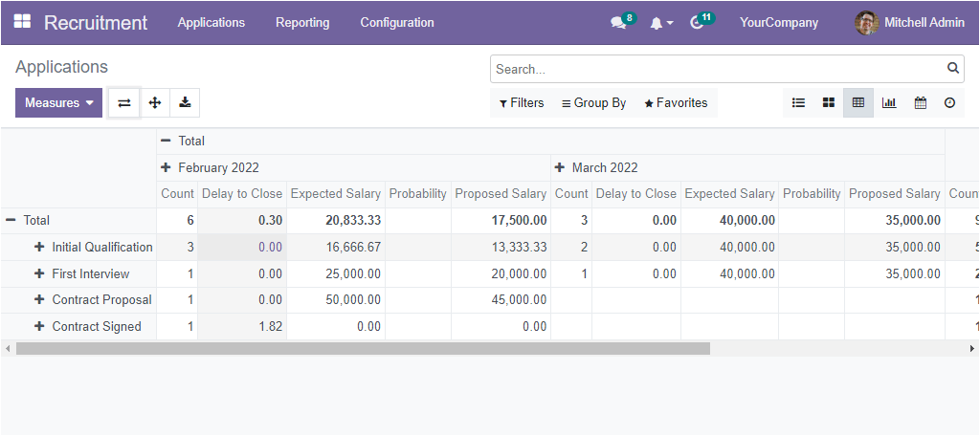Open the notifications bell icon
Image resolution: width=980 pixels, height=436 pixels.
657,23
